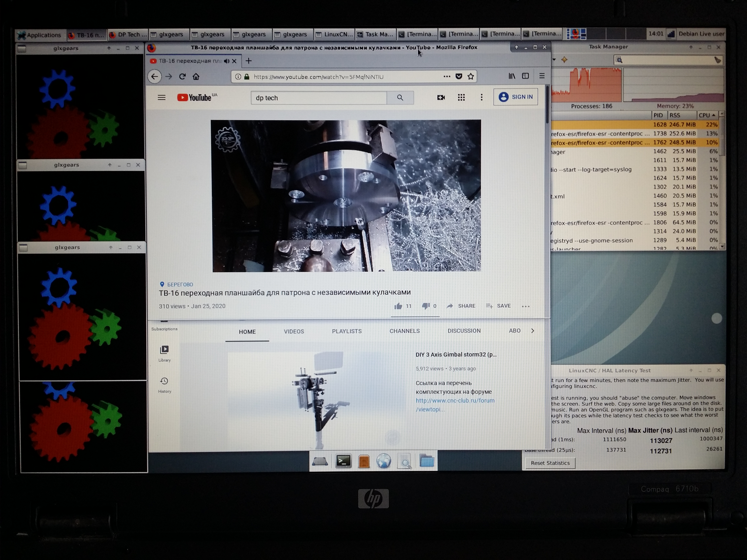Open page actions three-dot menu in URL bar
This screenshot has width=747, height=560.
(447, 77)
